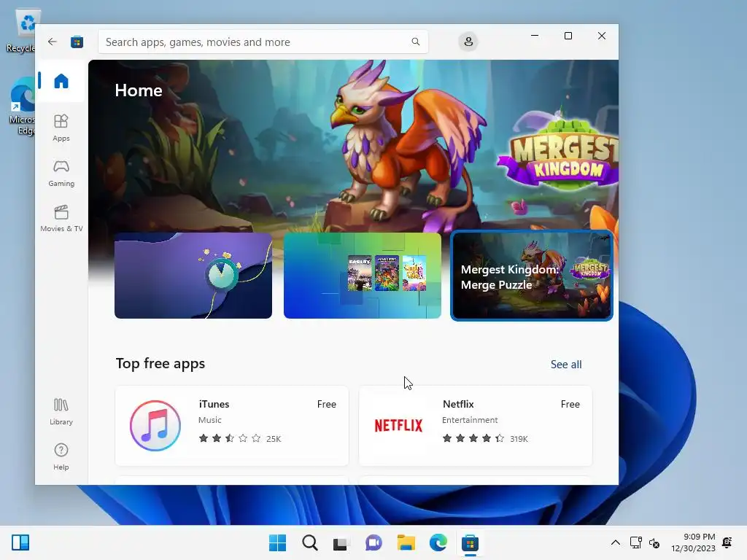The width and height of the screenshot is (747, 560).
Task: Open the user profile account icon
Action: point(468,42)
